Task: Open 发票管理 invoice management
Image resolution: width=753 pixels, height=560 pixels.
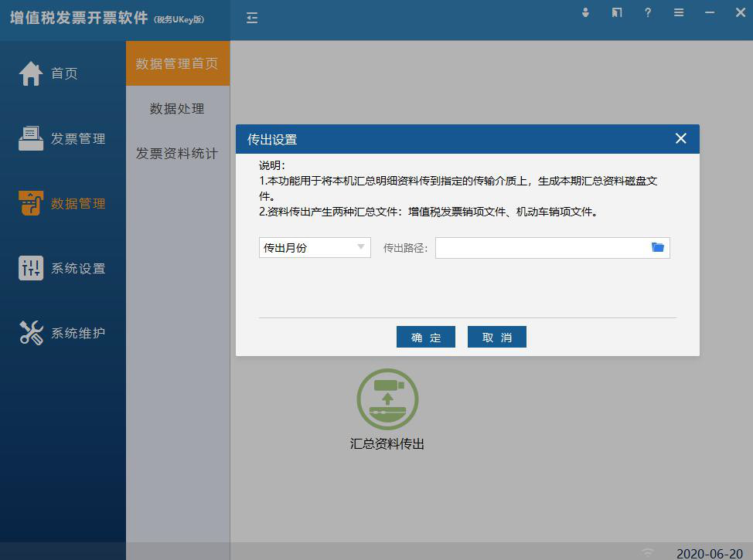Action: [62, 138]
